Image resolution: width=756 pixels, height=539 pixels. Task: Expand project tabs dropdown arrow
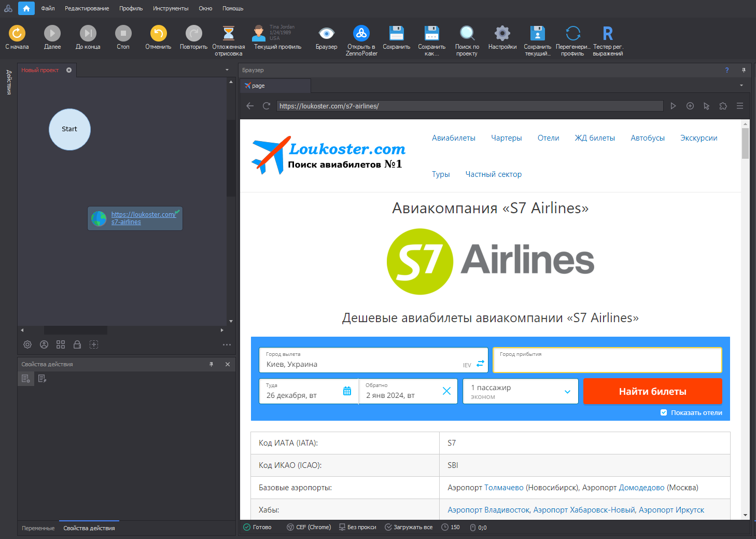[227, 70]
